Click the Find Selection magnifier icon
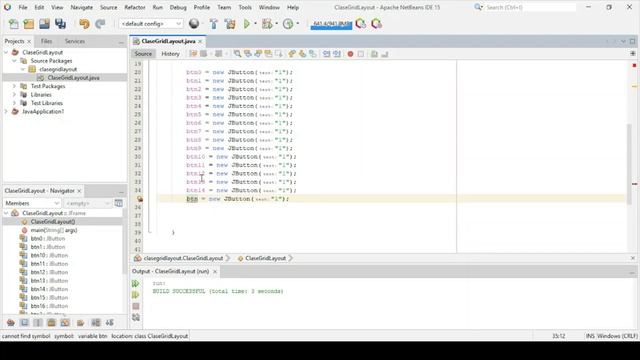 (237, 54)
